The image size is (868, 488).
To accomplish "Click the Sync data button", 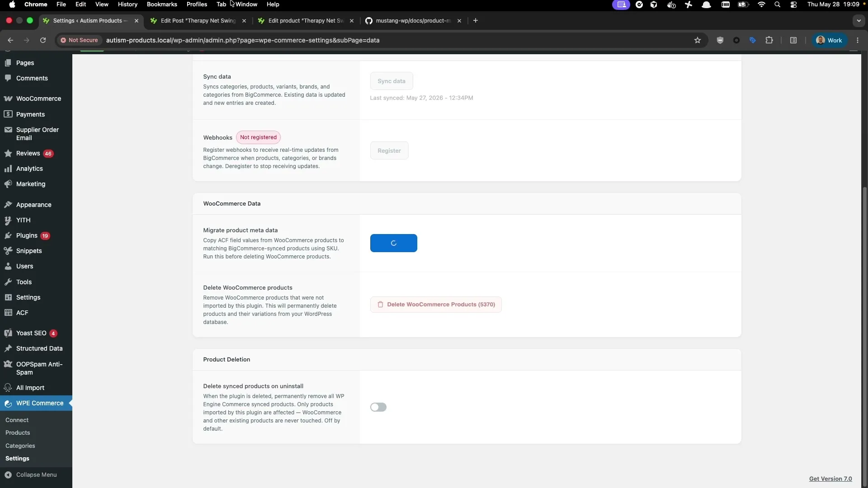I will pyautogui.click(x=392, y=81).
